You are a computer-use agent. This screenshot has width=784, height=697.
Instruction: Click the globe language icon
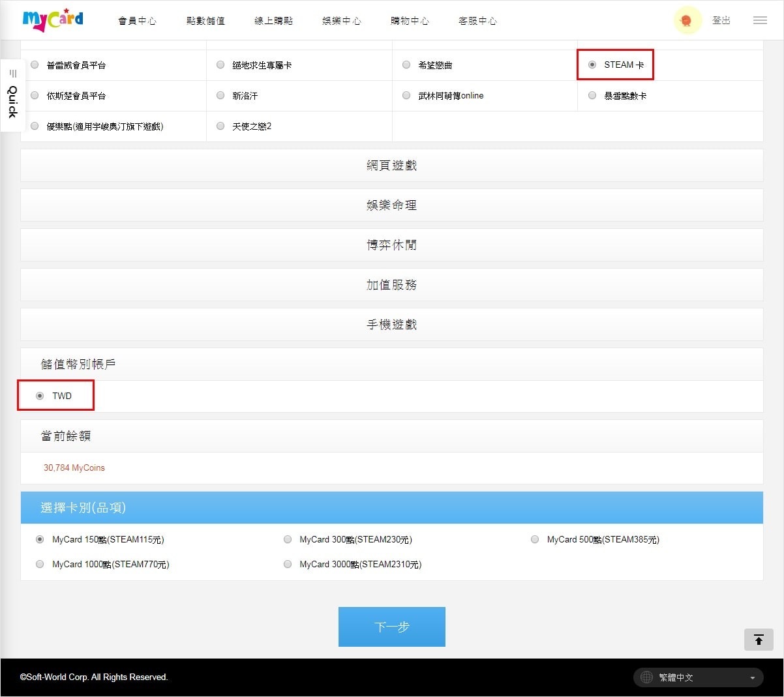coord(646,677)
